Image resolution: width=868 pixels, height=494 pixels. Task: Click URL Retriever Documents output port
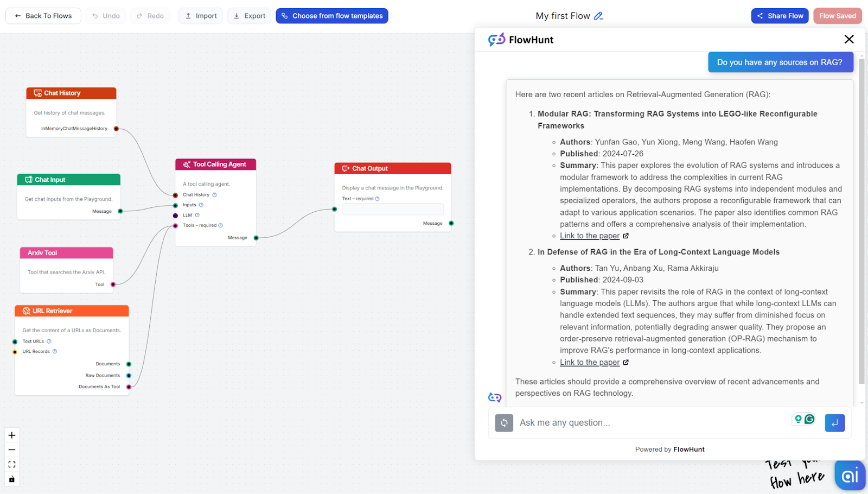(x=129, y=364)
